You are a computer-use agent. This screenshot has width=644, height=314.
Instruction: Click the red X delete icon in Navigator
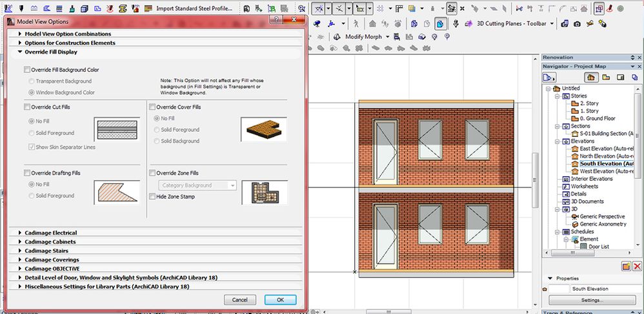point(637,266)
